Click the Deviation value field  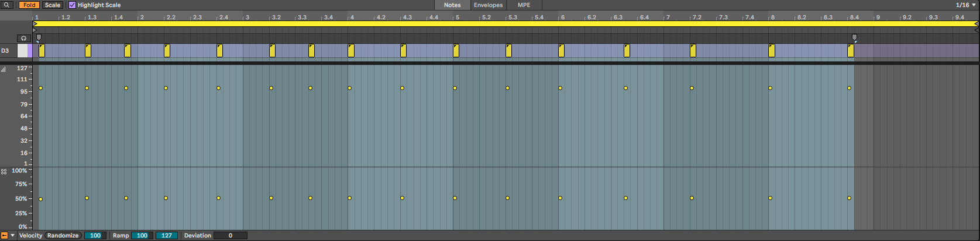[231, 235]
